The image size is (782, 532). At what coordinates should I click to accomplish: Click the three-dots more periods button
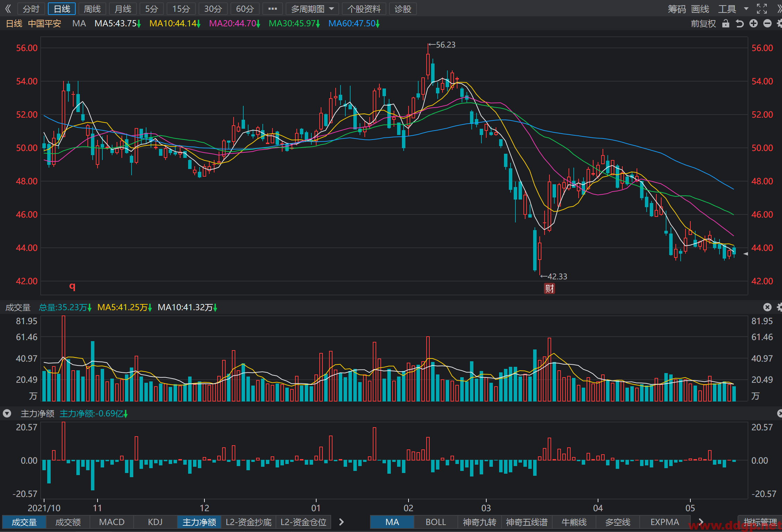pyautogui.click(x=272, y=9)
